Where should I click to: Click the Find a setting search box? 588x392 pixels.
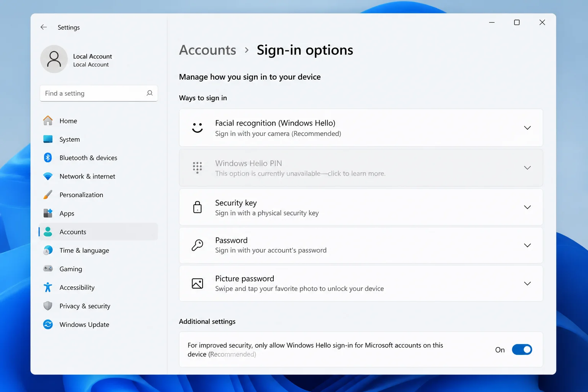(99, 93)
